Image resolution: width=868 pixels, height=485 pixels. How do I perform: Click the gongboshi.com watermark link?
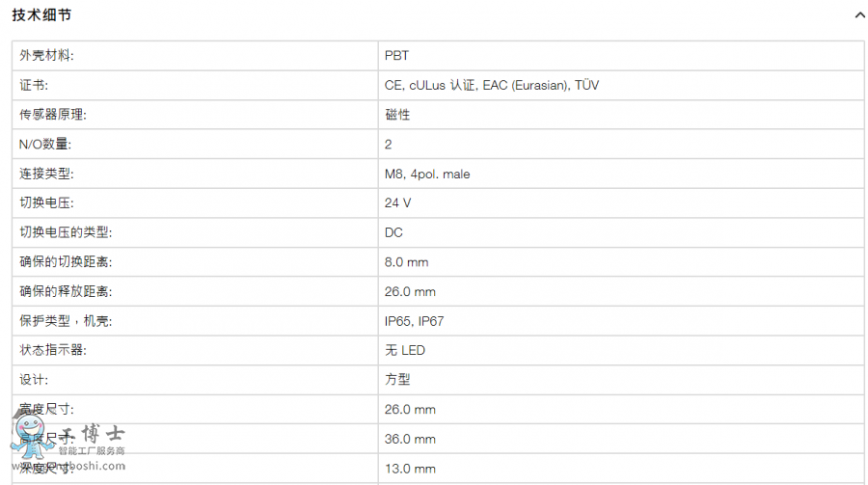tap(68, 466)
